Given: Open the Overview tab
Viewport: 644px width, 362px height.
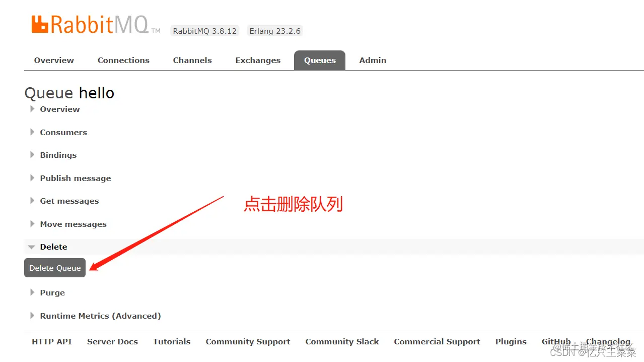Looking at the screenshot, I should pyautogui.click(x=54, y=60).
